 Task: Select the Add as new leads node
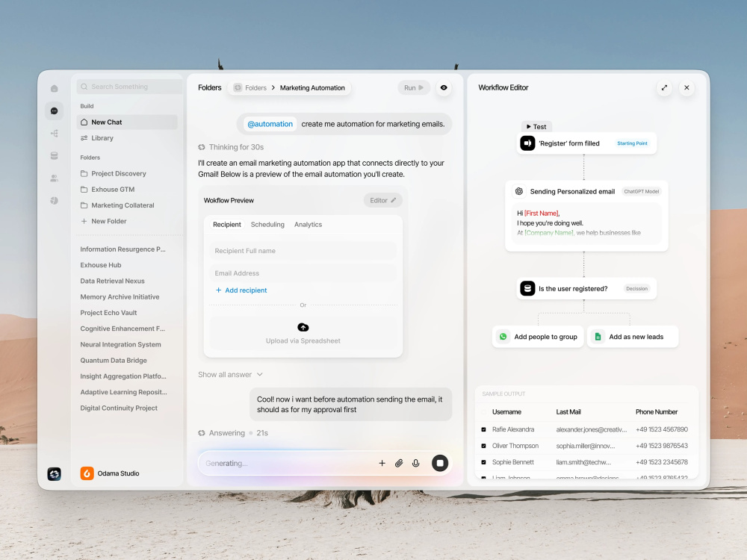click(x=633, y=337)
